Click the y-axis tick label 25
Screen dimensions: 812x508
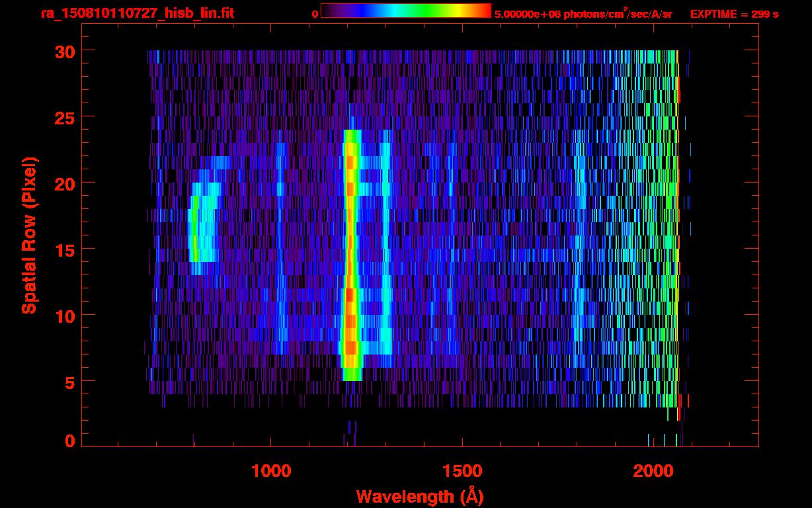[x=64, y=117]
